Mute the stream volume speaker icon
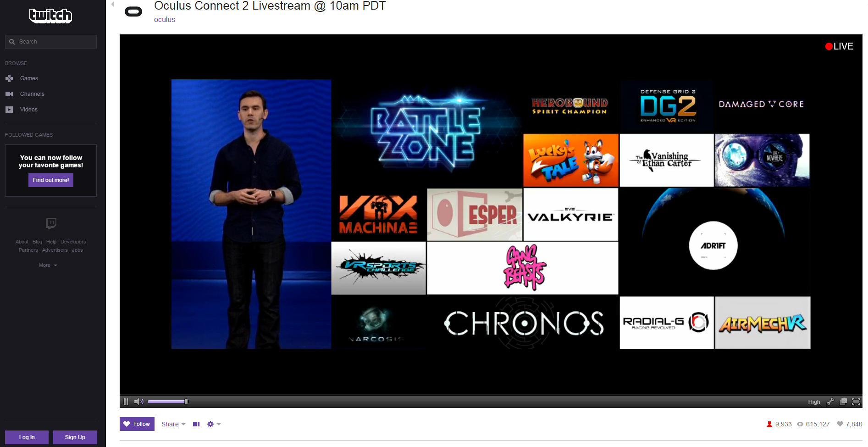This screenshot has width=868, height=447. [x=138, y=402]
